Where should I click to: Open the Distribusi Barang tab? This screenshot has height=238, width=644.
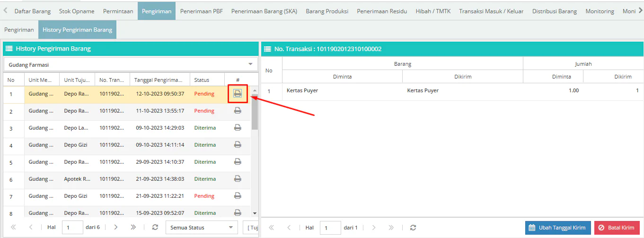click(x=555, y=11)
